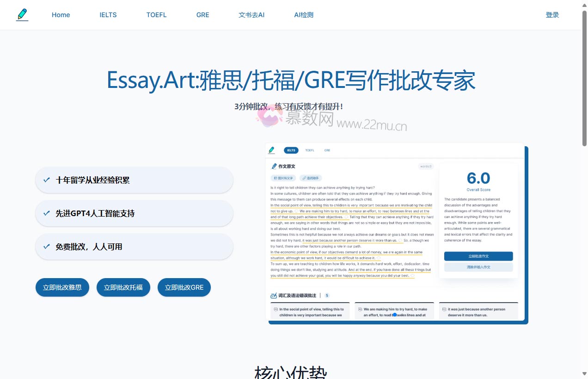Click the link icon on the 连词助手 chip
The image size is (588, 379).
(304, 178)
